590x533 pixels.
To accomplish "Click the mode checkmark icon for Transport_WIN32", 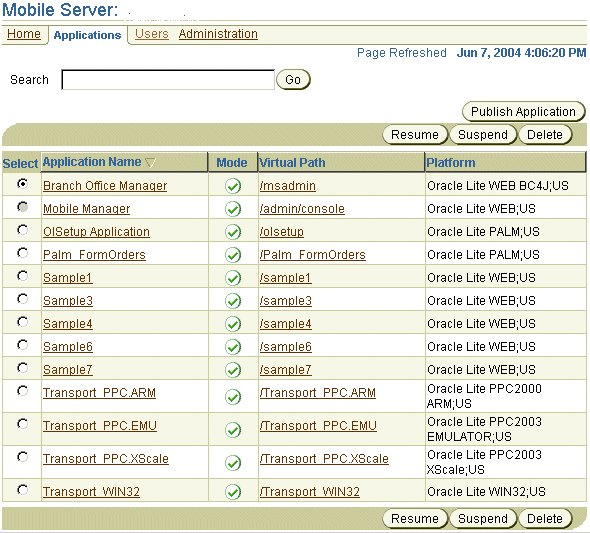I will pyautogui.click(x=233, y=492).
